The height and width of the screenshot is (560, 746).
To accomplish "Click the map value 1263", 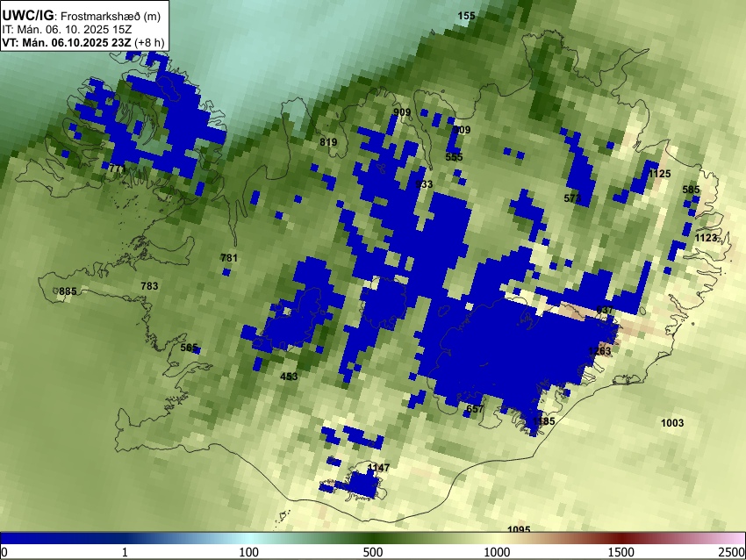I will tap(599, 351).
